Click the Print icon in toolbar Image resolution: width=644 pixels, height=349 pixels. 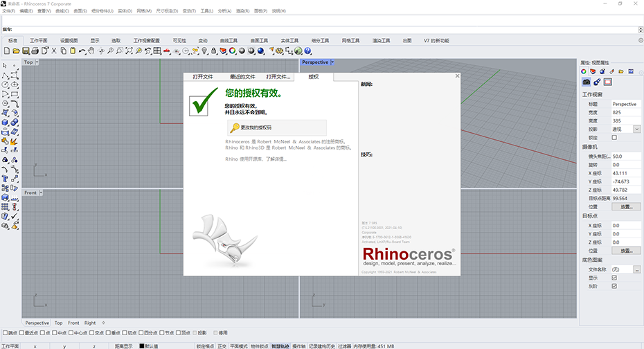pyautogui.click(x=35, y=51)
